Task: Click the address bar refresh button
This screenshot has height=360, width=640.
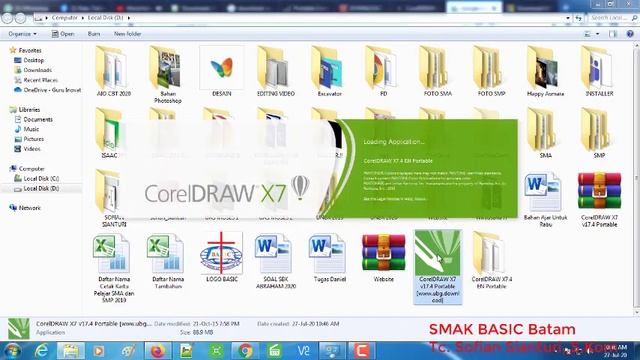Action: [578, 18]
